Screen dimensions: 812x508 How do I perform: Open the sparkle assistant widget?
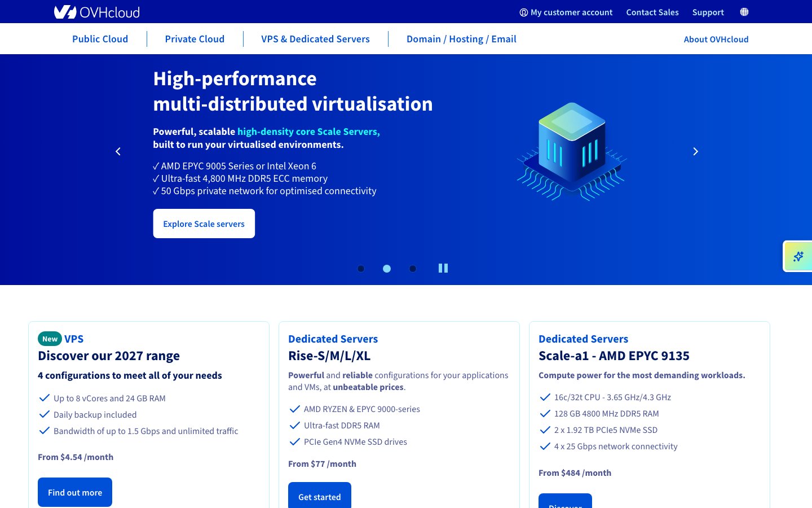click(798, 256)
